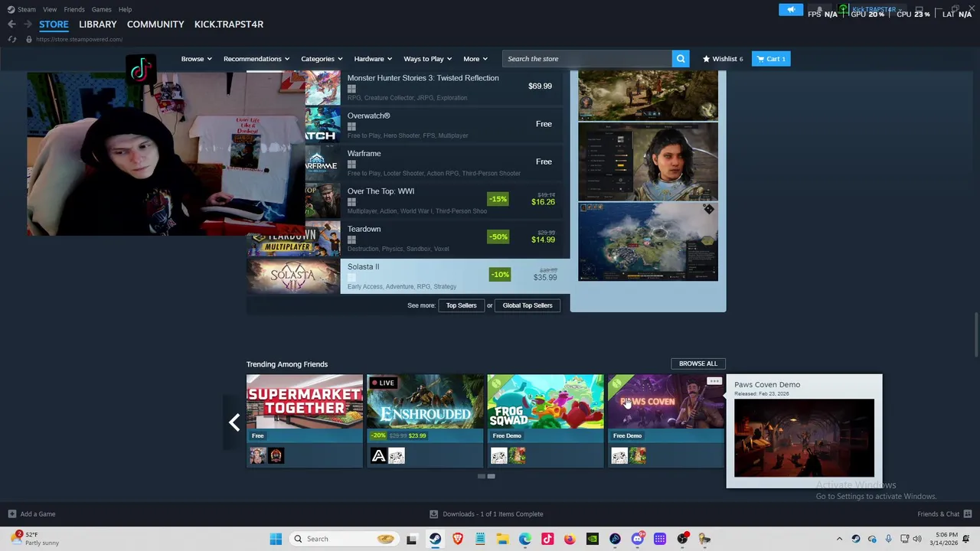Image resolution: width=980 pixels, height=551 pixels.
Task: Expand the More dropdown
Action: tap(475, 59)
